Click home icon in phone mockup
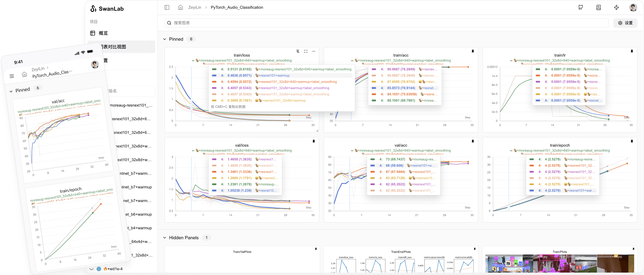Viewport: 644px width, 275px height. 24,74
